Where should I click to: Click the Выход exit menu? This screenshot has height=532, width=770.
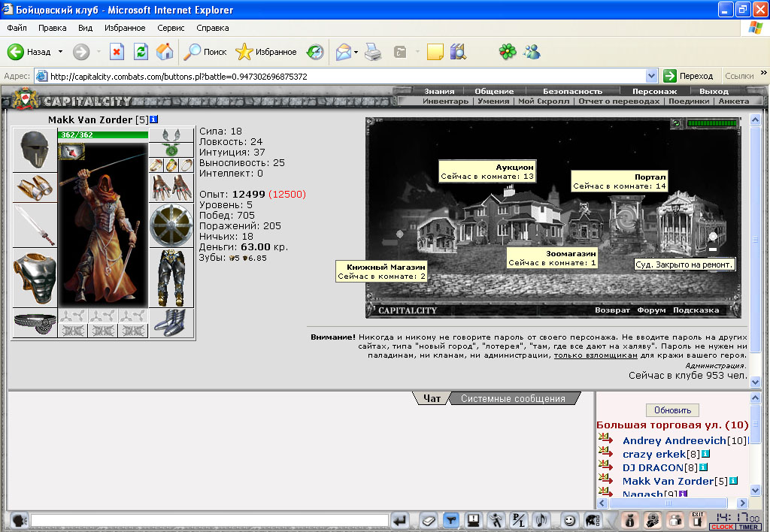click(x=714, y=91)
